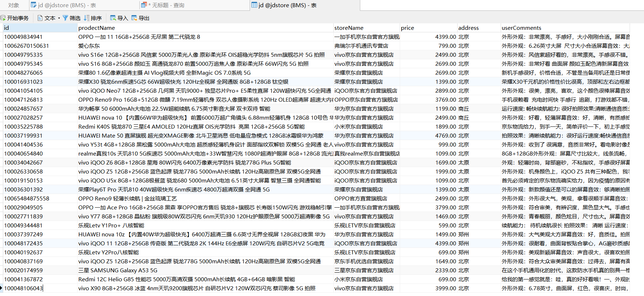
Task: Click product cell 乐视Letv Y1Pro+ 八核智能
Action: tap(205, 226)
